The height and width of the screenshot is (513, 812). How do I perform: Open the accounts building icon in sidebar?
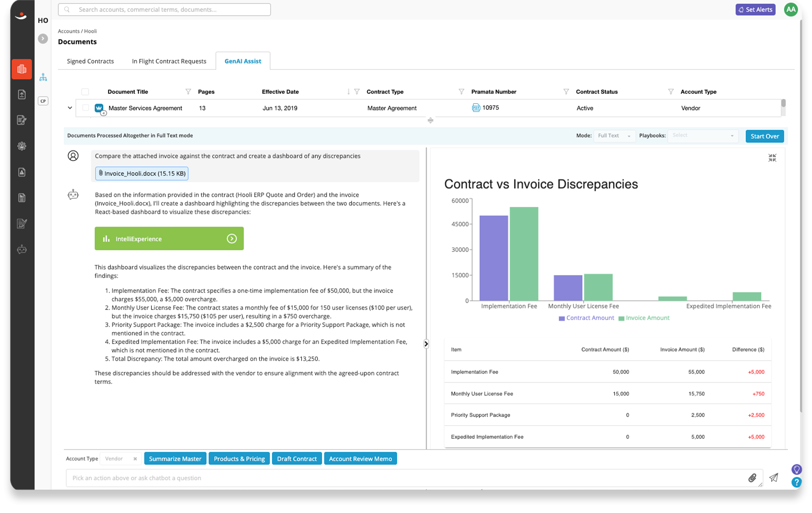(22, 69)
